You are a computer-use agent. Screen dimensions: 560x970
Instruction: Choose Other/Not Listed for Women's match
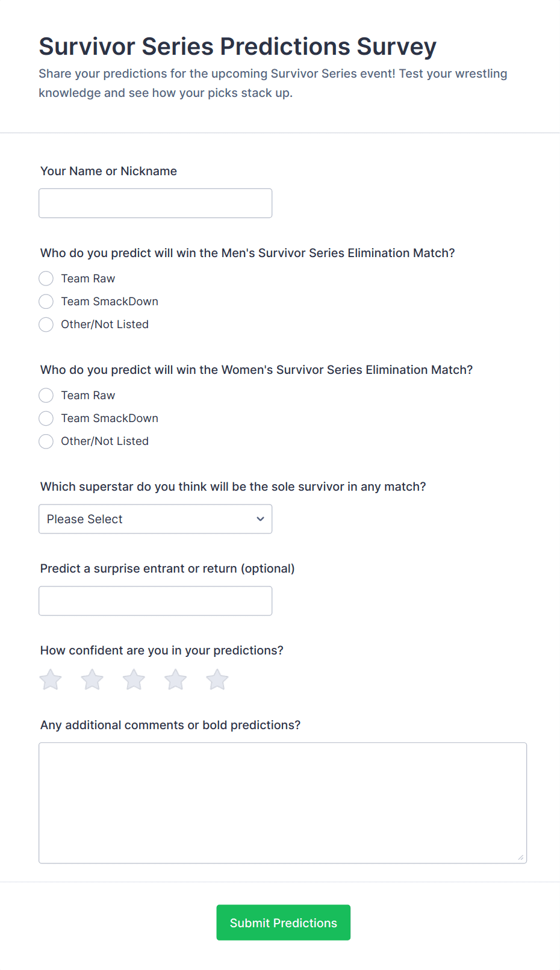46,441
